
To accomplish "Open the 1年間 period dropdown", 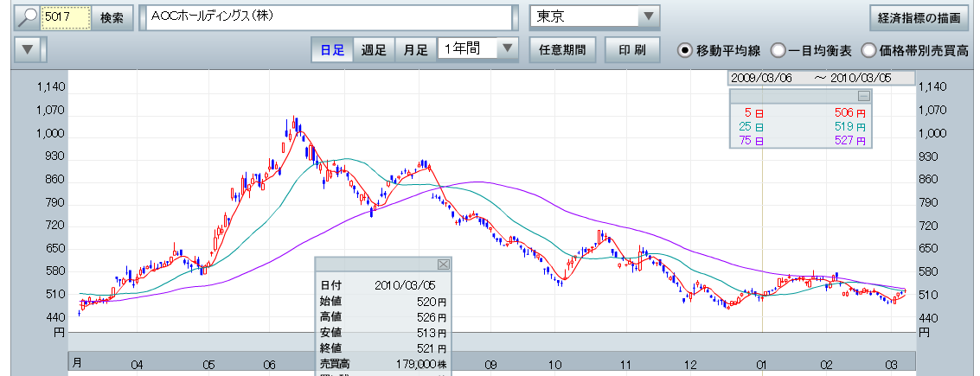I will pos(508,49).
